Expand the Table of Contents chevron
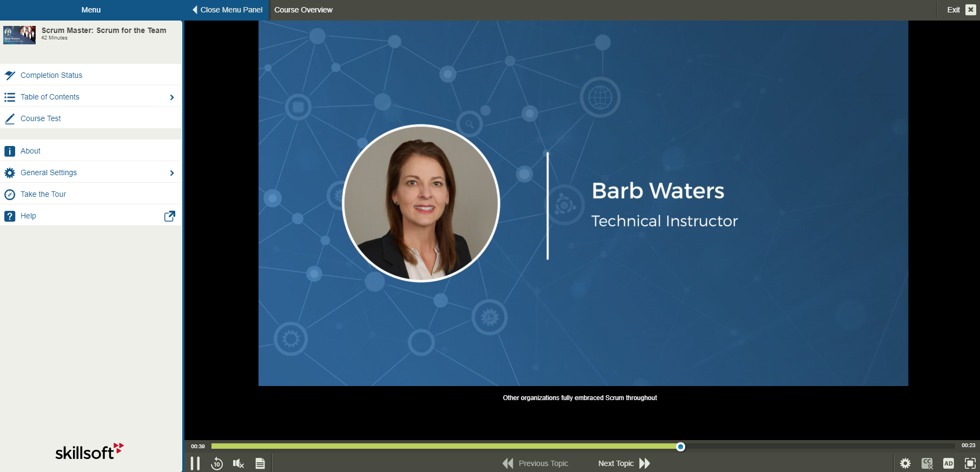The height and width of the screenshot is (472, 980). coord(172,97)
